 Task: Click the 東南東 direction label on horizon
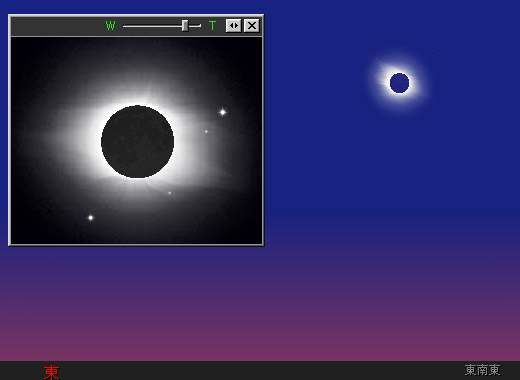coord(482,370)
